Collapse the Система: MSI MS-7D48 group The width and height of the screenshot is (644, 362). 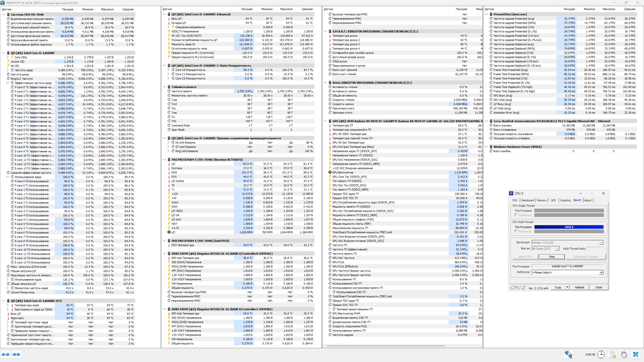tap(4, 14)
